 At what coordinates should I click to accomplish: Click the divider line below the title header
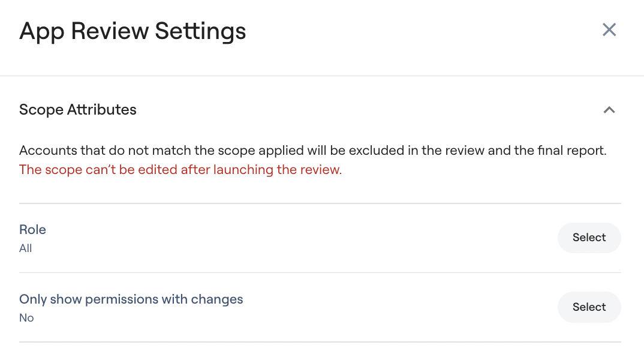(322, 76)
